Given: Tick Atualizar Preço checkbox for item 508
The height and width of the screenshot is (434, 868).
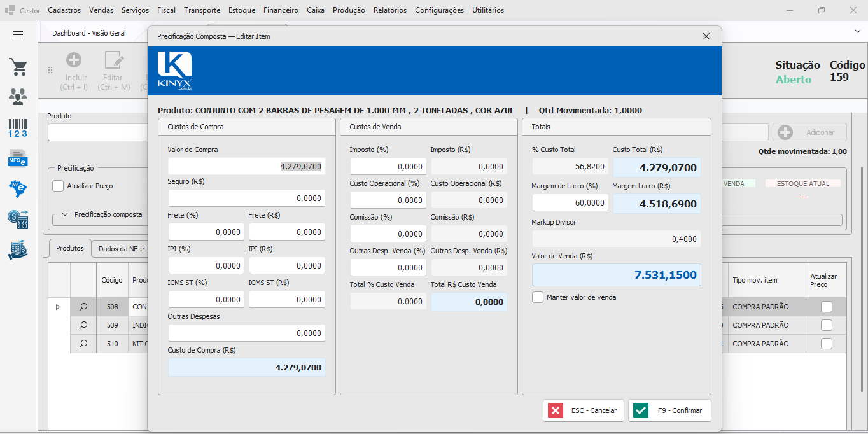Looking at the screenshot, I should point(826,307).
